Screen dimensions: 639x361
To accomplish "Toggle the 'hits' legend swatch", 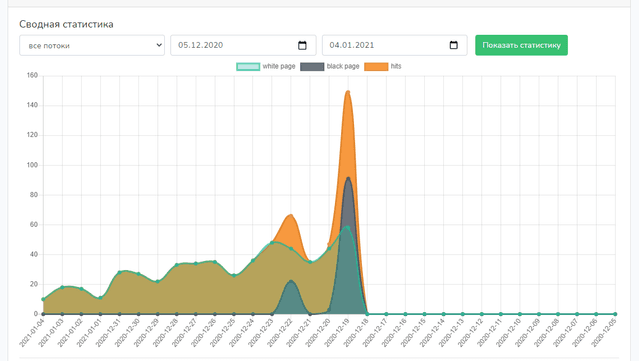I will [376, 66].
